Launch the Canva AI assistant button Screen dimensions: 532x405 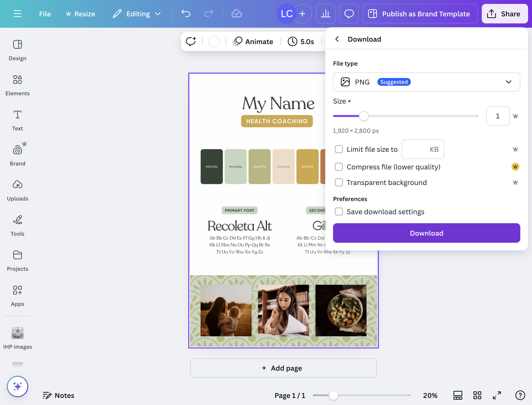pos(18,386)
